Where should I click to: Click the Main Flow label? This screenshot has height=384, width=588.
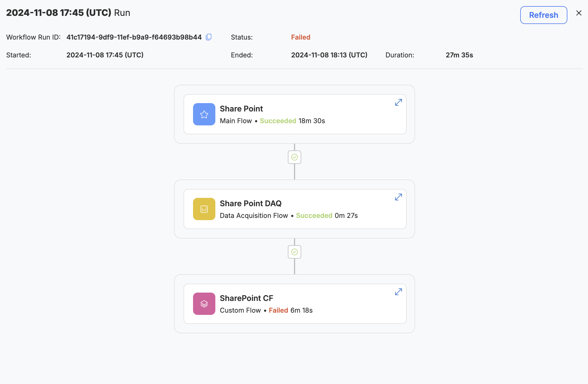tap(236, 121)
